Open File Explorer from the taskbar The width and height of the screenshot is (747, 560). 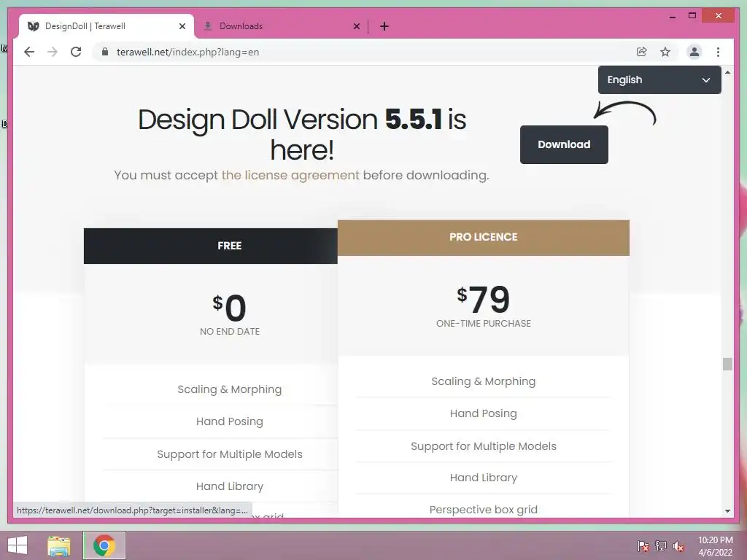tap(59, 545)
